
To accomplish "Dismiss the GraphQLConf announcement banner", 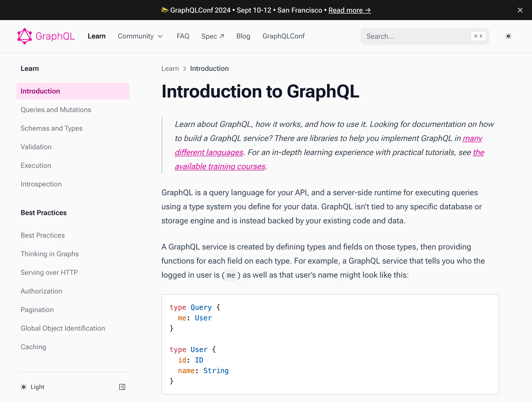I will 520,10.
